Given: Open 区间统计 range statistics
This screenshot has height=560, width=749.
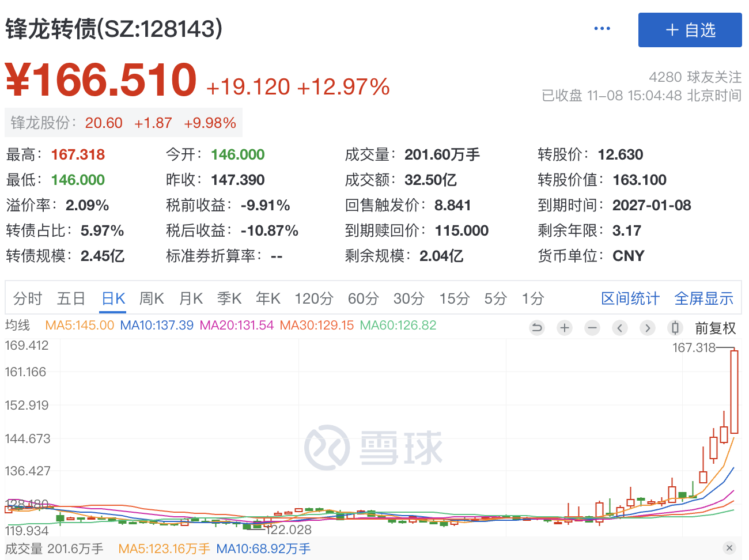Looking at the screenshot, I should pyautogui.click(x=630, y=298).
